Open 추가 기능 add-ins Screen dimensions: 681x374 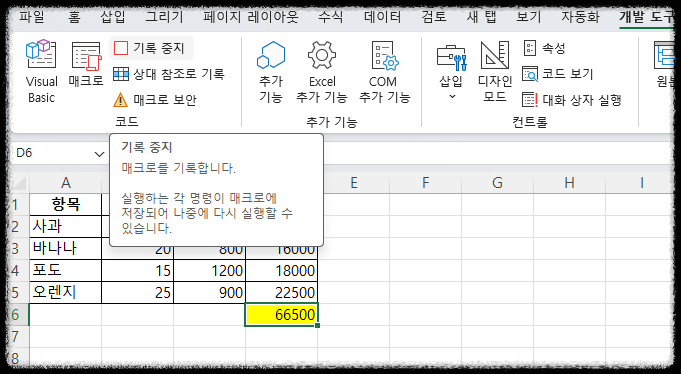[x=271, y=72]
